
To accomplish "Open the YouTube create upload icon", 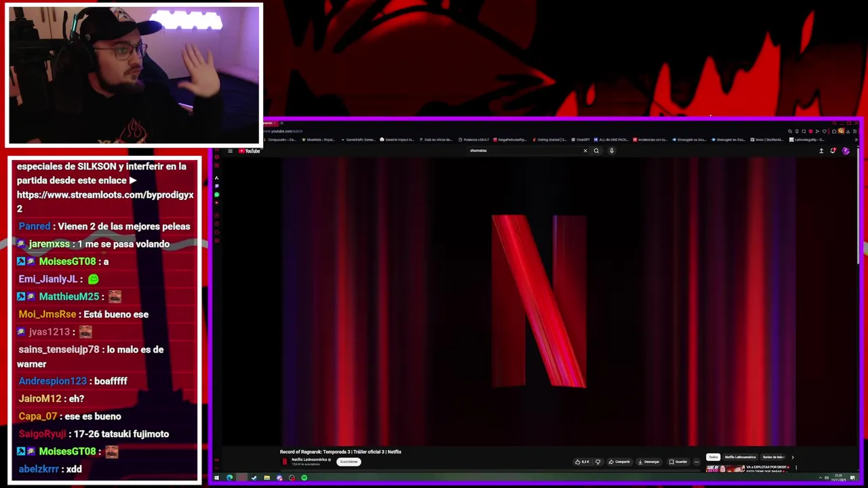I will pos(821,150).
